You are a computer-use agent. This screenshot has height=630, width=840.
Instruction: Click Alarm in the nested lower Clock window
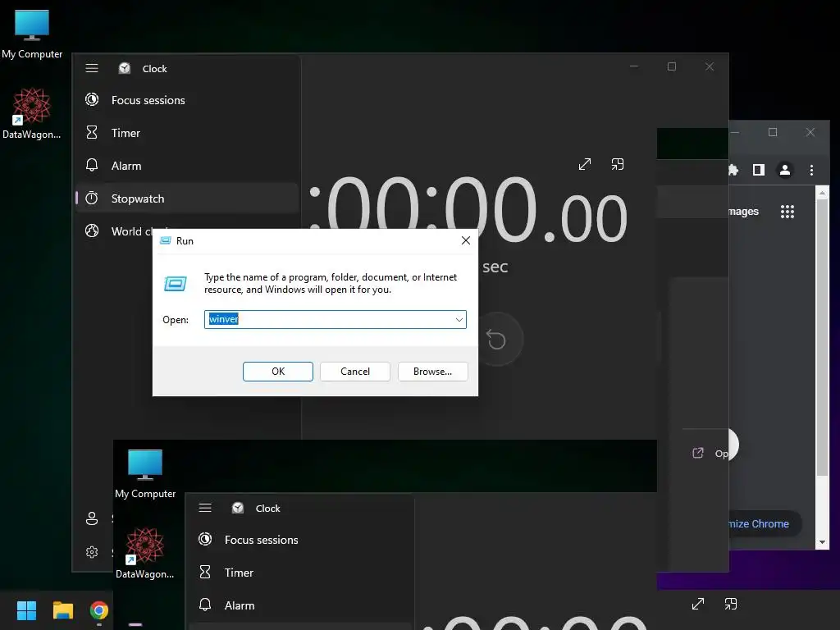(x=300, y=605)
